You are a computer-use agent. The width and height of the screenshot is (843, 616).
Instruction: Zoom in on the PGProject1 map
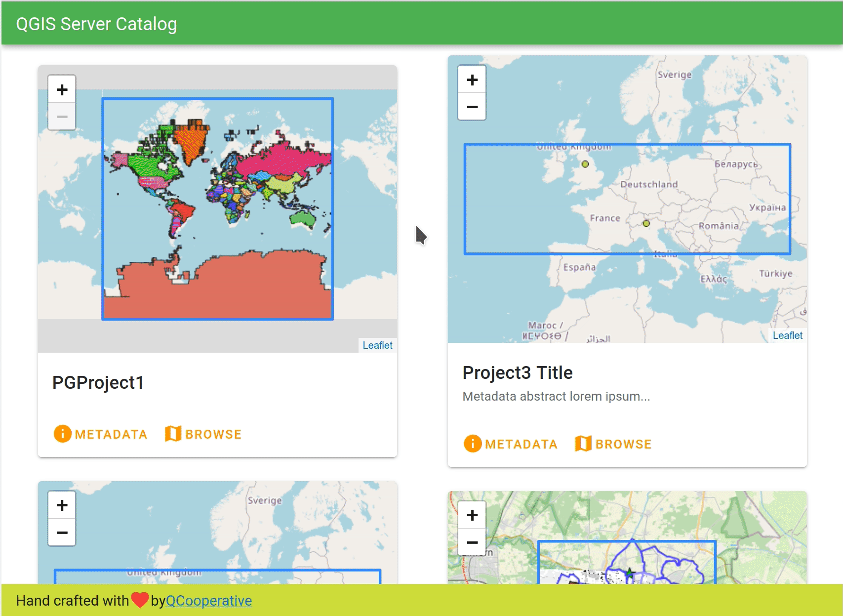pyautogui.click(x=62, y=90)
